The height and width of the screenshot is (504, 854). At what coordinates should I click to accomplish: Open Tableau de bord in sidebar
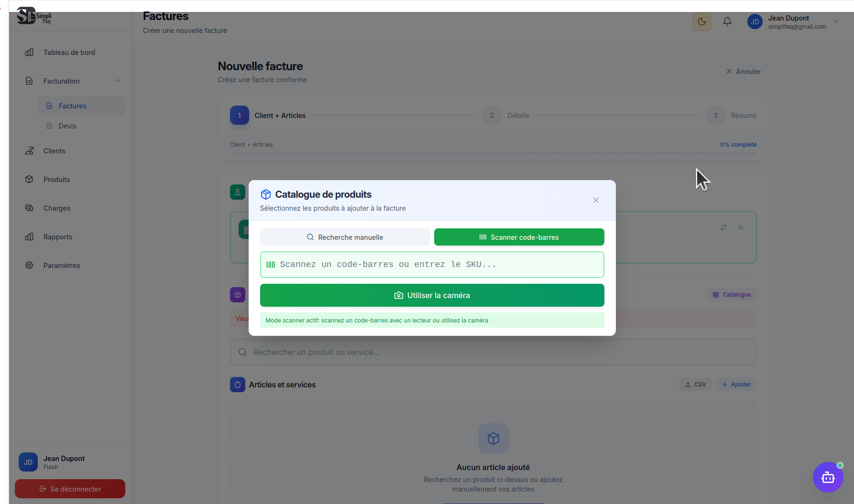pos(69,53)
